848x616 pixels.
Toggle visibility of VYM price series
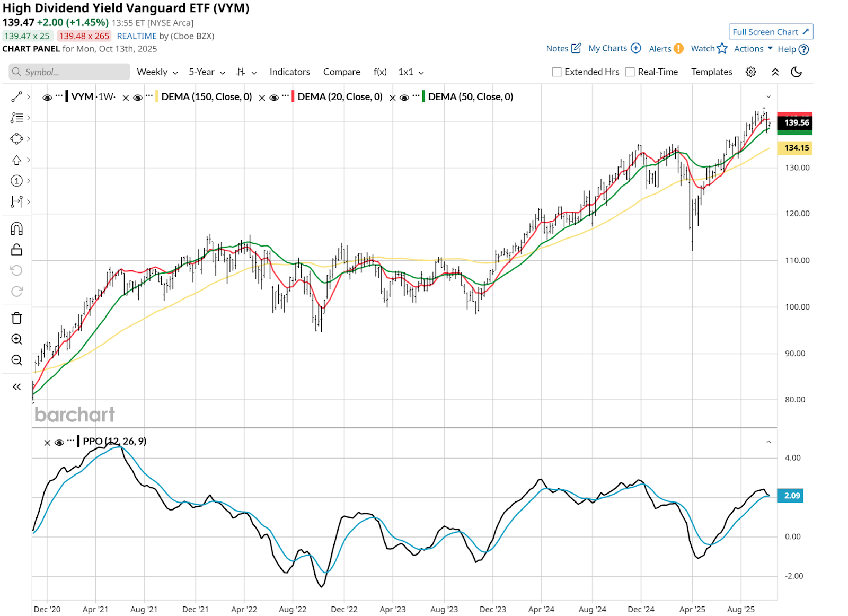tap(47, 98)
